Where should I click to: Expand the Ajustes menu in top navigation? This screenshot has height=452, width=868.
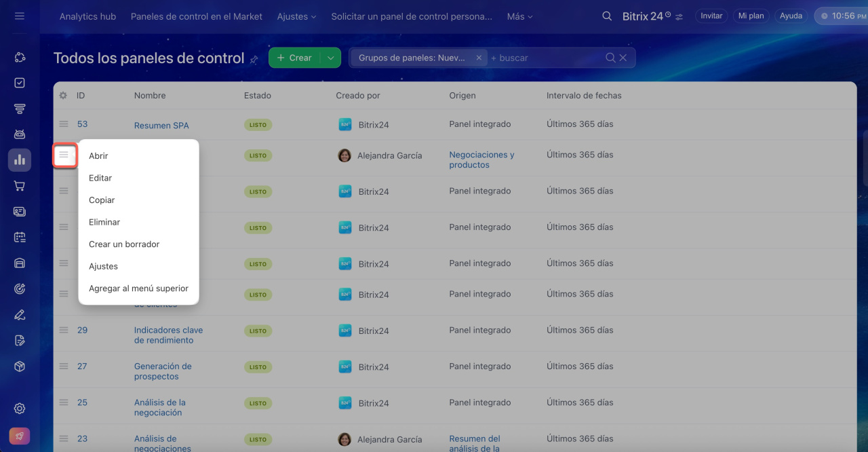[296, 16]
